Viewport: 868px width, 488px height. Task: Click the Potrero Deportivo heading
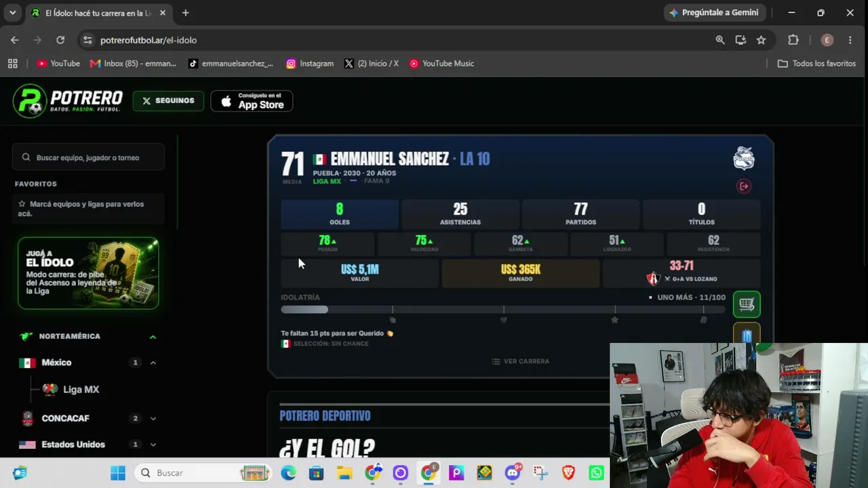[325, 415]
